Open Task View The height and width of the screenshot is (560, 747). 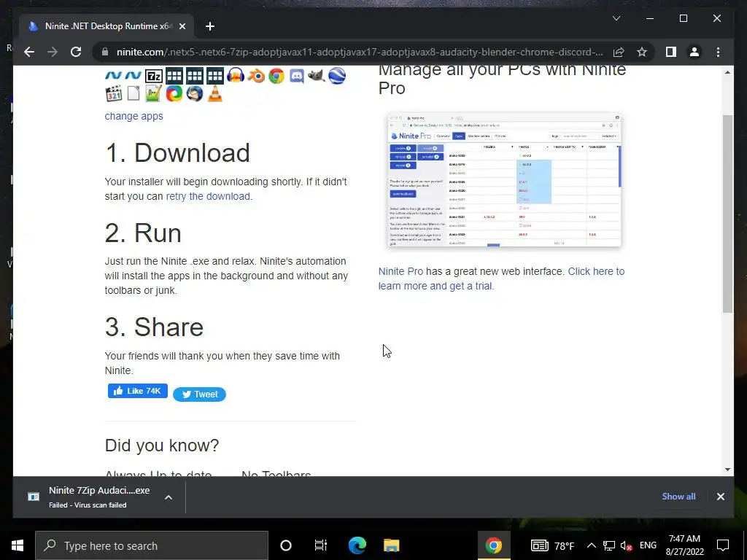coord(321,545)
